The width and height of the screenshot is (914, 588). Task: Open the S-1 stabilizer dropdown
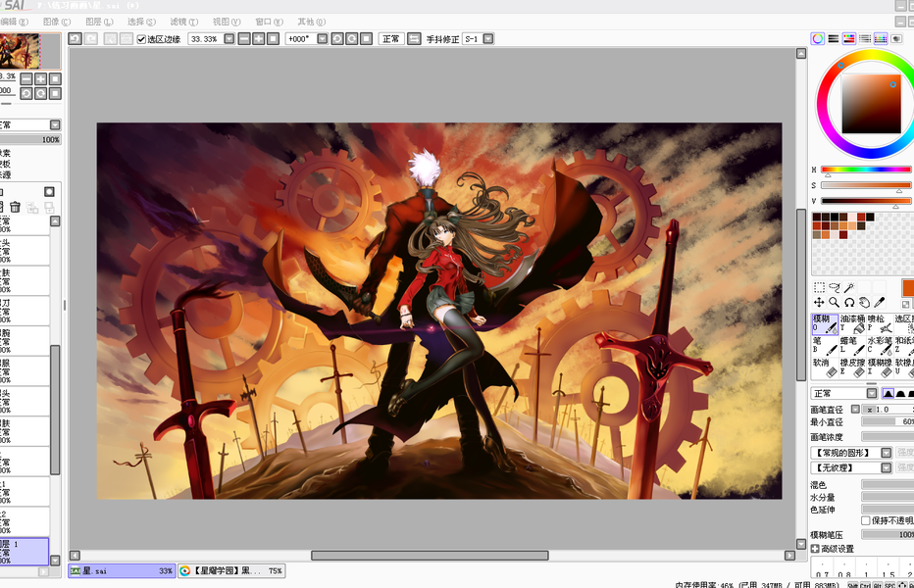pos(488,39)
